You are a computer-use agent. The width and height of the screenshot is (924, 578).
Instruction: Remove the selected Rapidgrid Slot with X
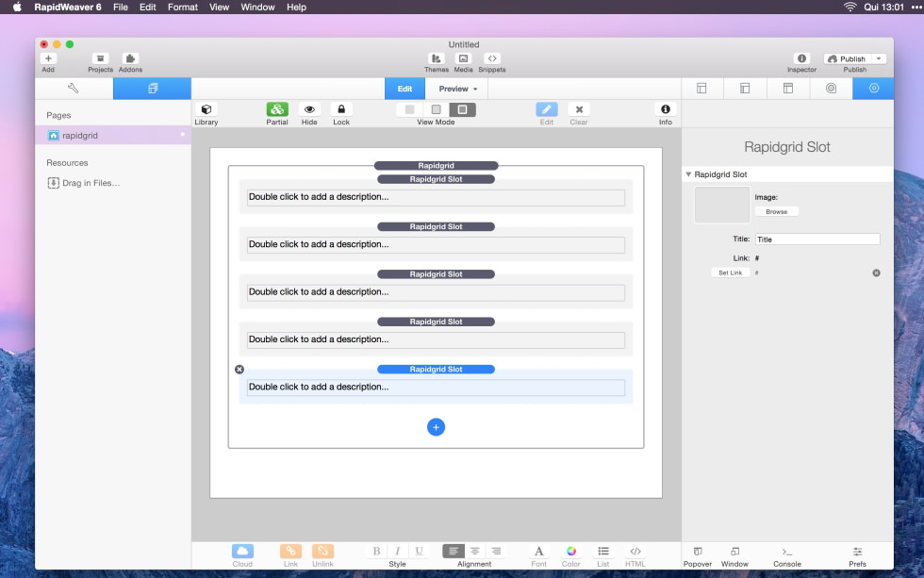click(239, 370)
